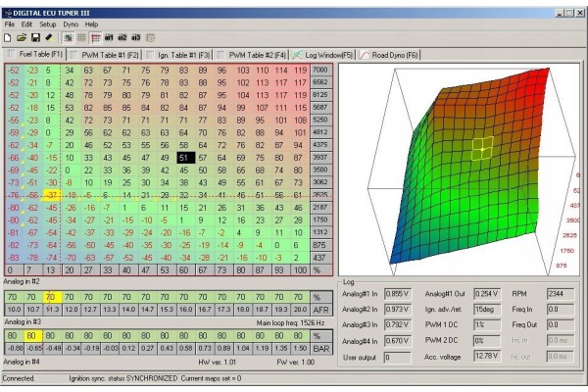Select the yellow 70 cell in Analog in #2

click(x=52, y=297)
